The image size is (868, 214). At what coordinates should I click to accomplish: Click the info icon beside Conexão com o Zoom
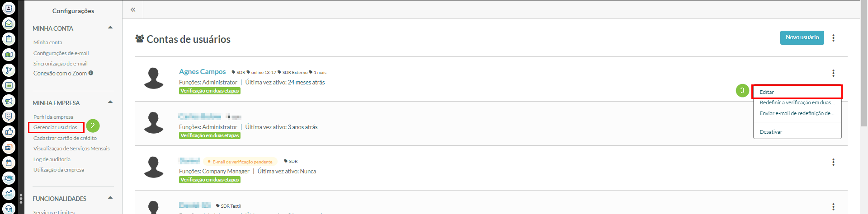point(91,73)
